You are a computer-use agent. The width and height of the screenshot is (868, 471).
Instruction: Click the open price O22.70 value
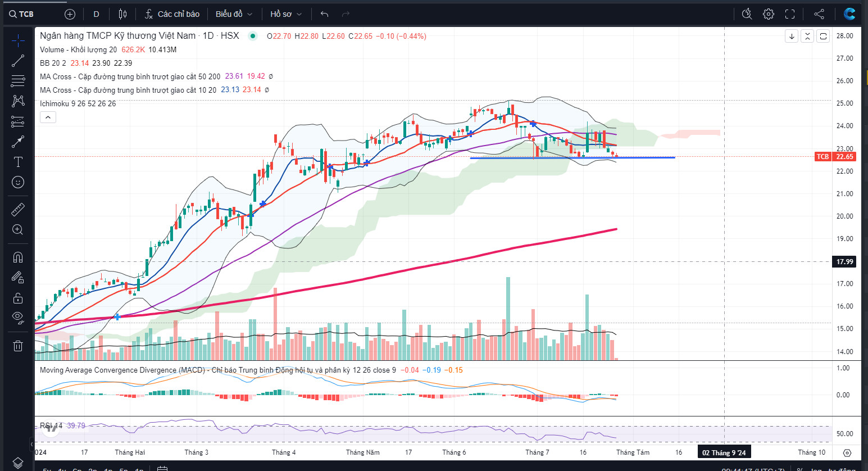click(x=279, y=36)
